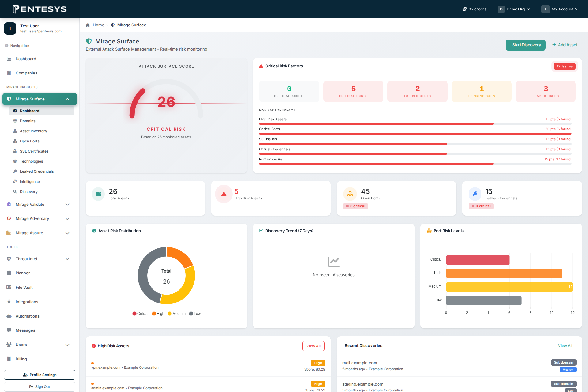Click the Discovery magnifier icon
The width and height of the screenshot is (588, 392).
(x=15, y=192)
